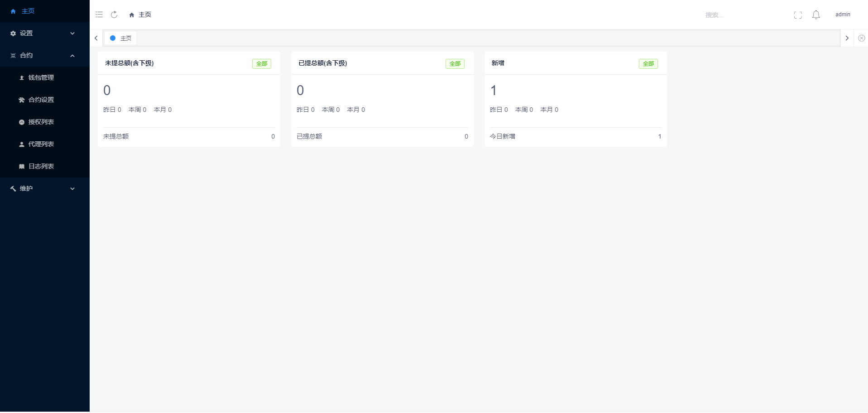The width and height of the screenshot is (868, 413).
Task: Click 已提总额 footer row label
Action: point(309,136)
